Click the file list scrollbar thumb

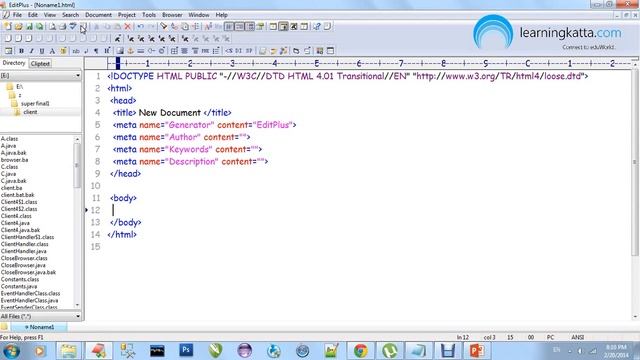pos(78,166)
